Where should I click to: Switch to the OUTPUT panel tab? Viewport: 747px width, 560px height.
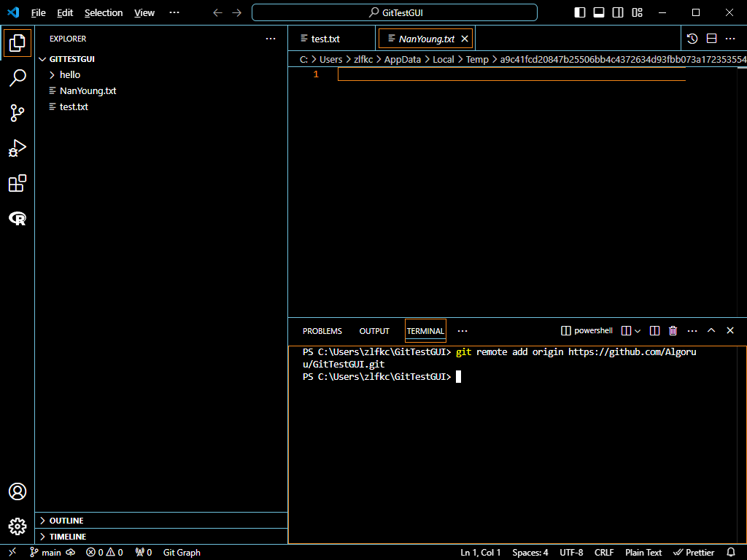pyautogui.click(x=374, y=331)
